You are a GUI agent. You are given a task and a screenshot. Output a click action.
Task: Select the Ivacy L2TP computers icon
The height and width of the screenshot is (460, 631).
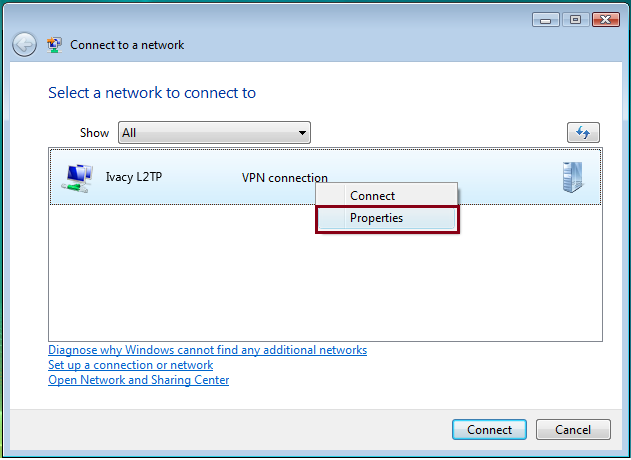coord(77,177)
